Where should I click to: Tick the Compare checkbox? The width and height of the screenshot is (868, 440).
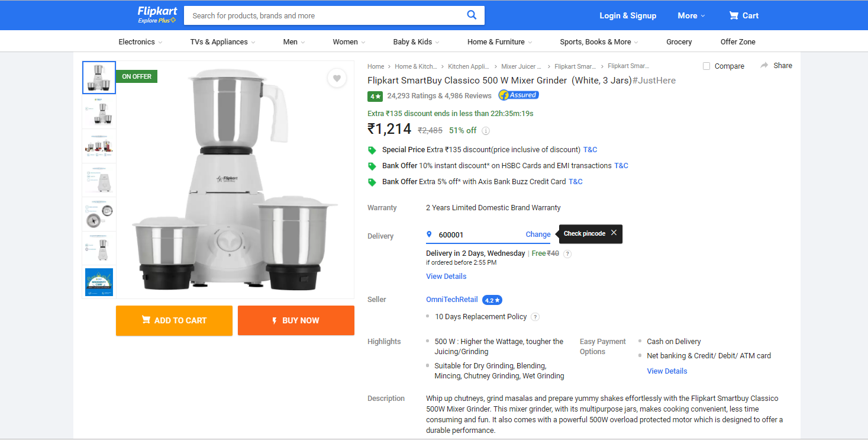tap(706, 66)
